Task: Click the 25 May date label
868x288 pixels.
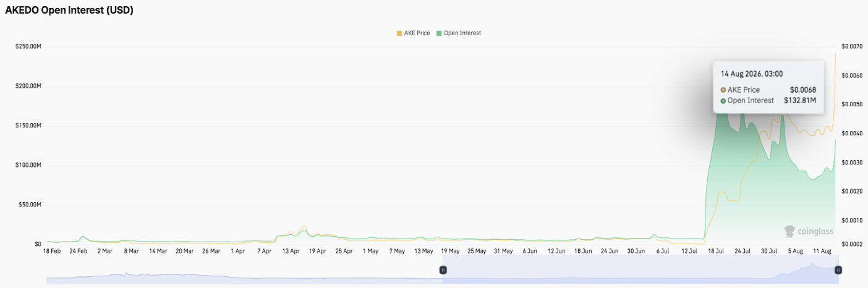Action: 477,252
